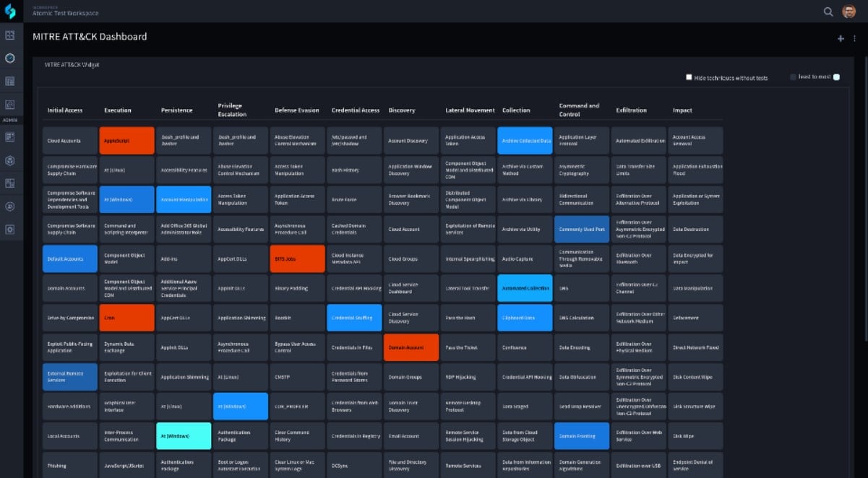Open the table-list icon in the sidebar
868x478 pixels.
click(10, 81)
